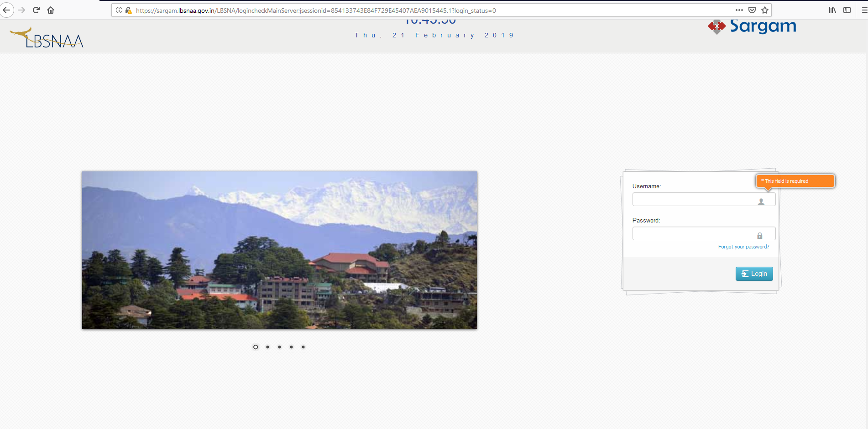Image resolution: width=868 pixels, height=429 pixels.
Task: Select the first carousel indicator dot
Action: [255, 347]
